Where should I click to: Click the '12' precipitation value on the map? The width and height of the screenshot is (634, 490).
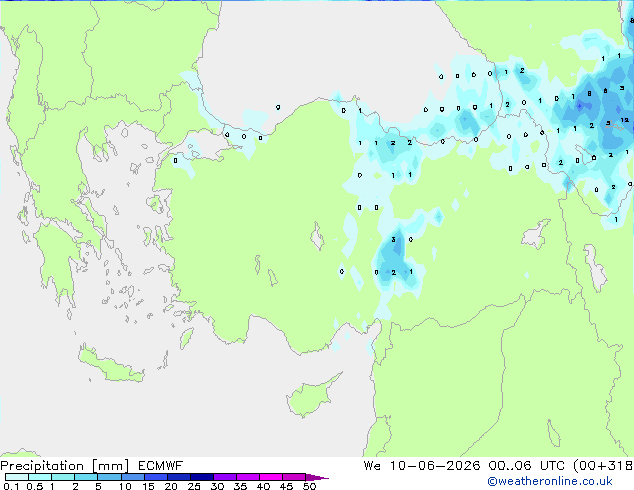[625, 120]
